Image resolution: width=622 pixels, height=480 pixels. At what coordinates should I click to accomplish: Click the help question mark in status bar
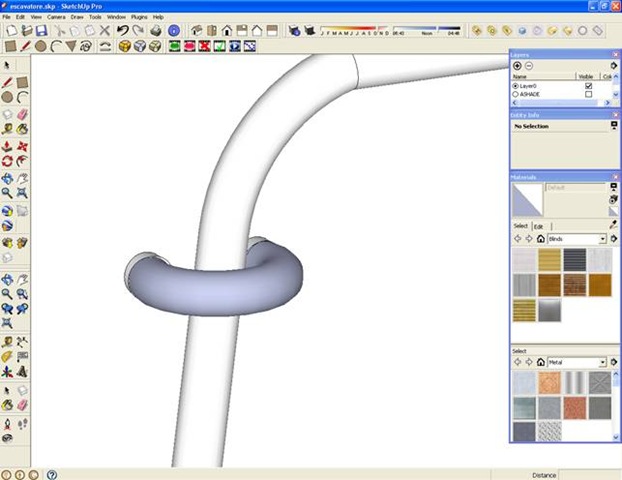pos(51,474)
